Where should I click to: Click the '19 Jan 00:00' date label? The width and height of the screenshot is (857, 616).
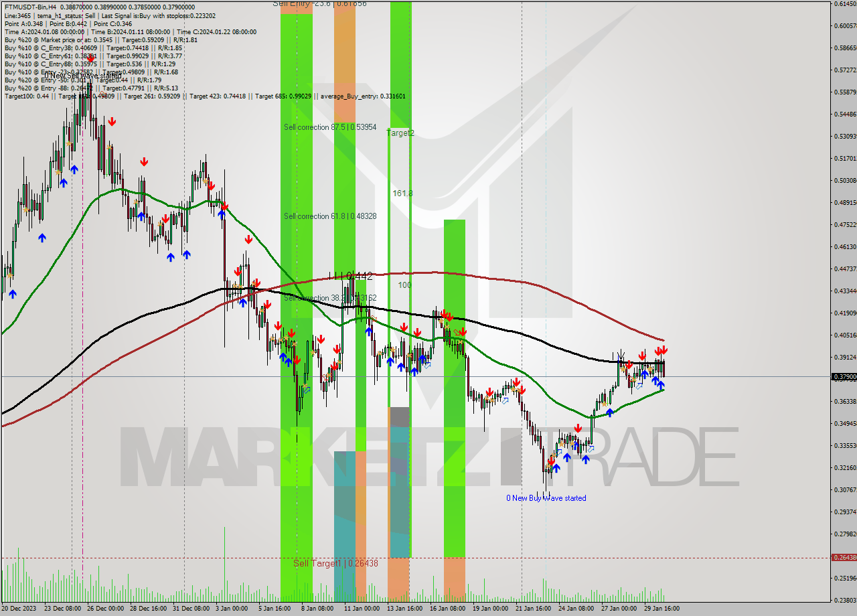pos(491,609)
